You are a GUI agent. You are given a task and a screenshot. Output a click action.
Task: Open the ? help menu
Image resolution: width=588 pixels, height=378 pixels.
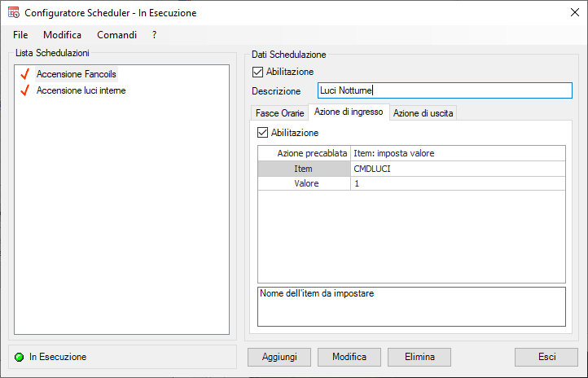click(x=154, y=35)
